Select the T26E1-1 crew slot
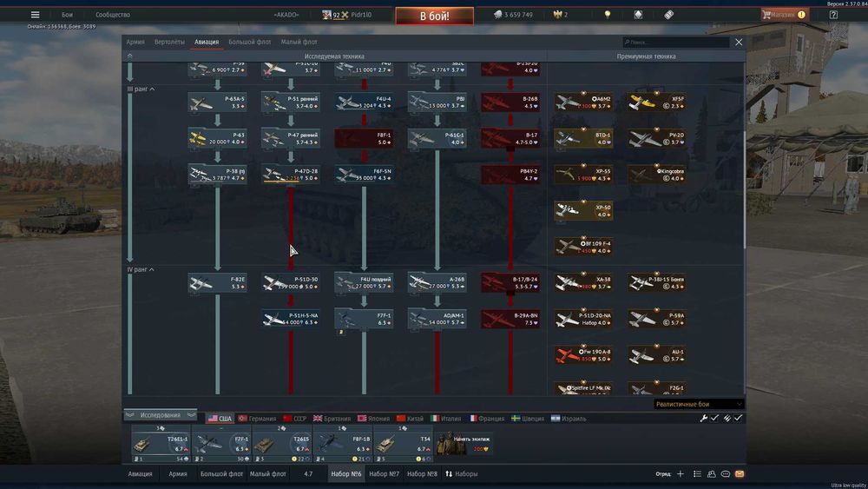The image size is (868, 489). coord(161,444)
